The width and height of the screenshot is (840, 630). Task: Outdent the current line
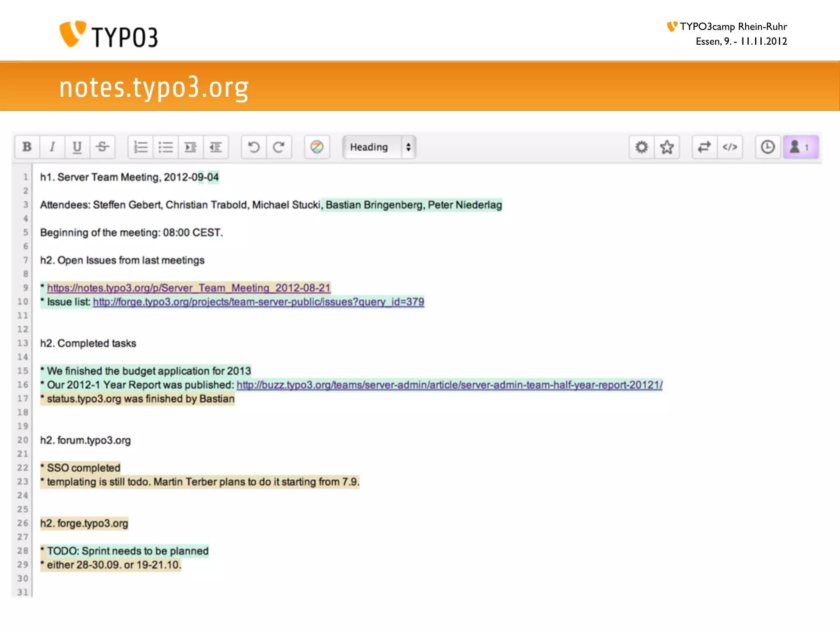216,147
